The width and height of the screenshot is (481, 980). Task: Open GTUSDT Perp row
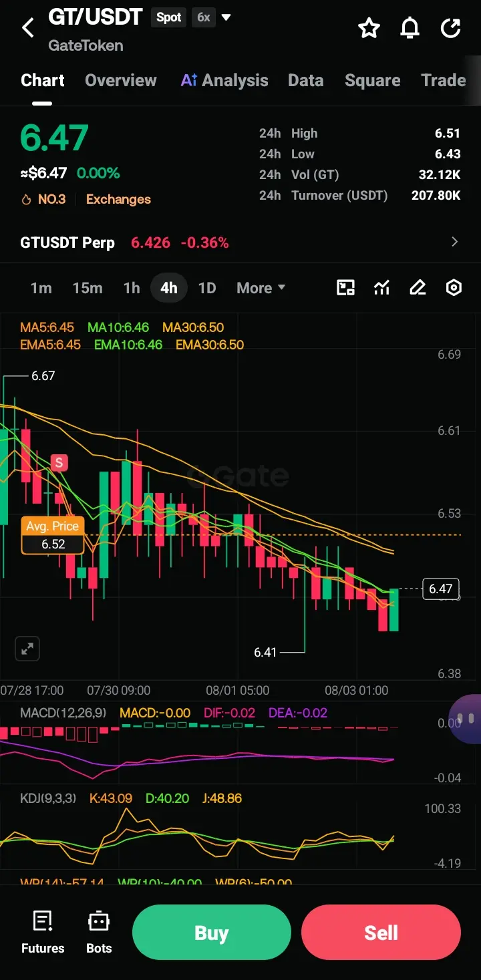click(240, 242)
